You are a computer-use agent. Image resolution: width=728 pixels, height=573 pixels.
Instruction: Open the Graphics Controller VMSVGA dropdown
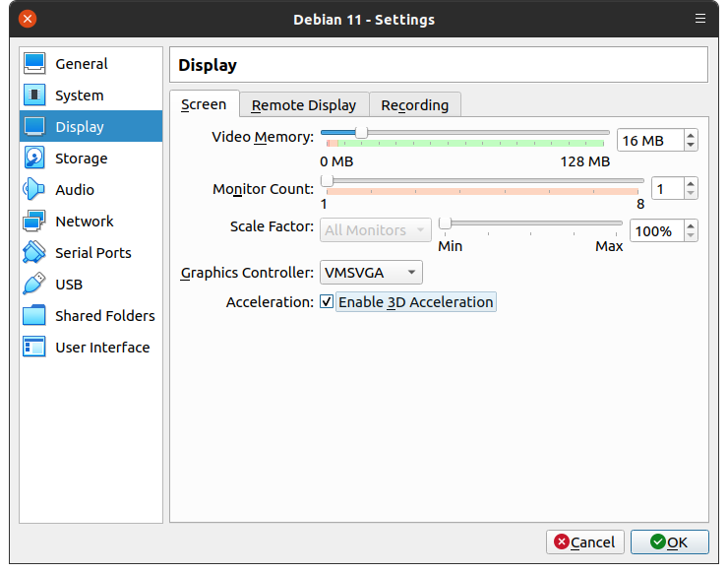370,273
